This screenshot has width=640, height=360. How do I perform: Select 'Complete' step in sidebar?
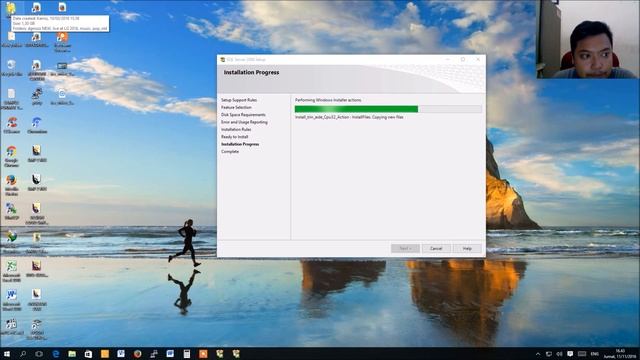click(230, 151)
